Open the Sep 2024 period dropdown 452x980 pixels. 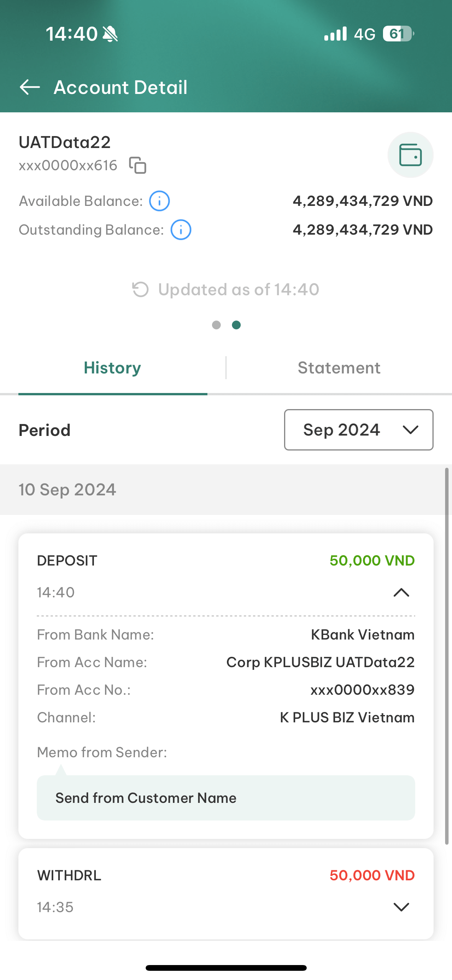coord(359,430)
